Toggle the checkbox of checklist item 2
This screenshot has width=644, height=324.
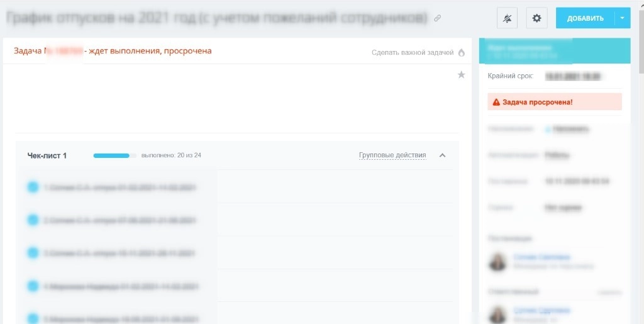click(33, 220)
